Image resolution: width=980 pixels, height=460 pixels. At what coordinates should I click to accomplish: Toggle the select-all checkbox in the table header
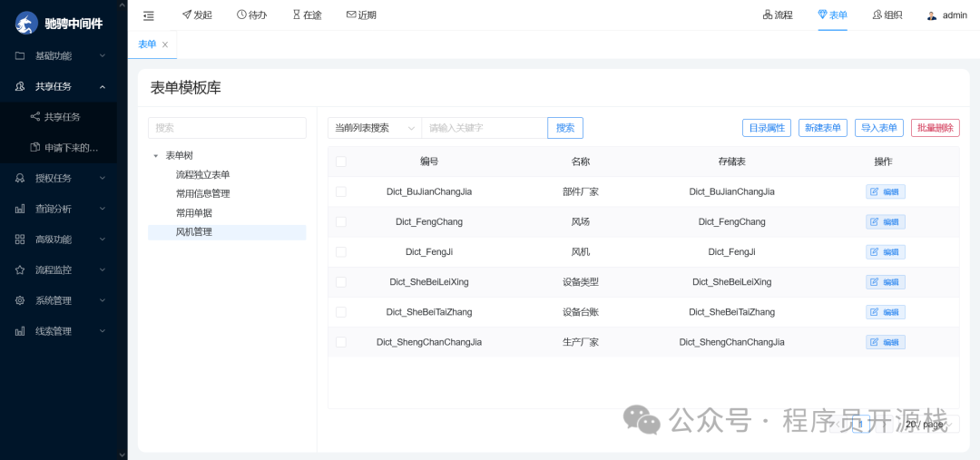click(340, 161)
